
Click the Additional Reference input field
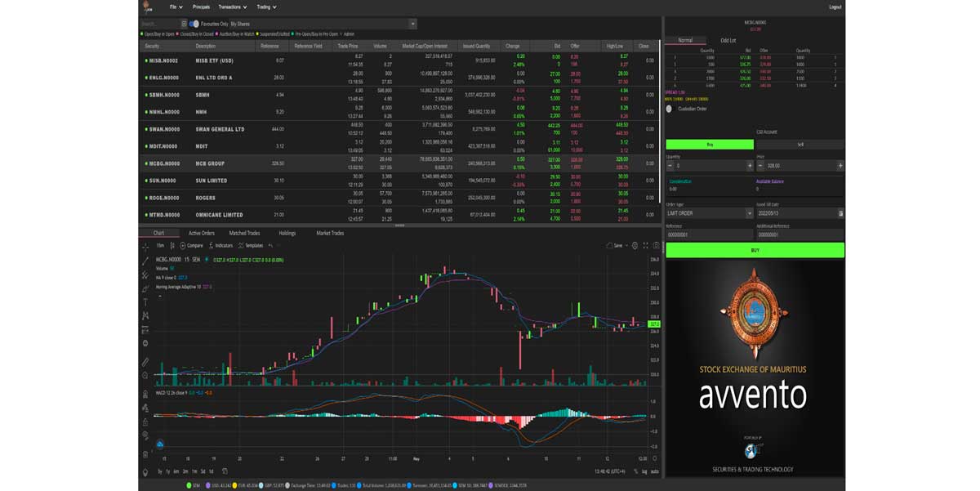[800, 234]
